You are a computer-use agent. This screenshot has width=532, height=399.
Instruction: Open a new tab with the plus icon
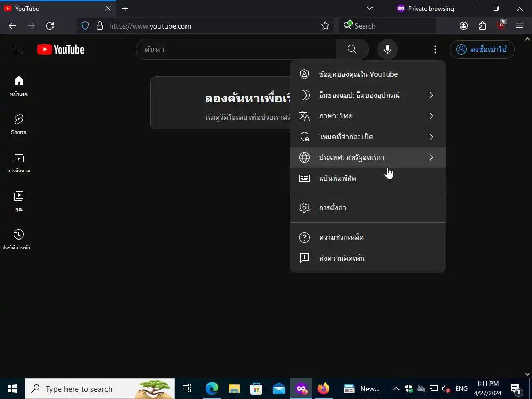[125, 9]
